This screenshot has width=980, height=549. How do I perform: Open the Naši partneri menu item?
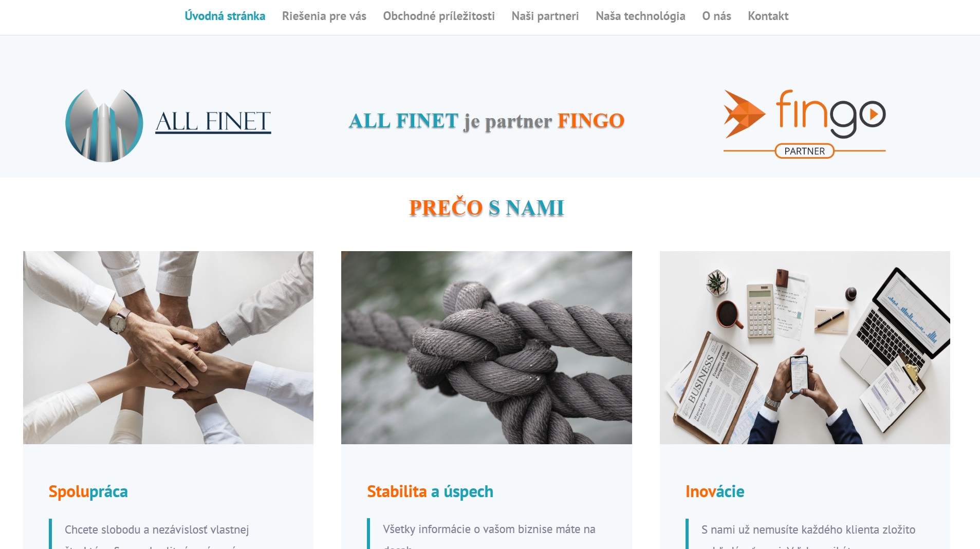click(545, 16)
